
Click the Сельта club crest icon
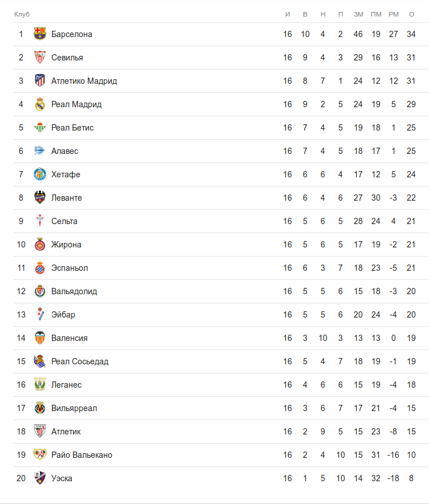(x=39, y=221)
